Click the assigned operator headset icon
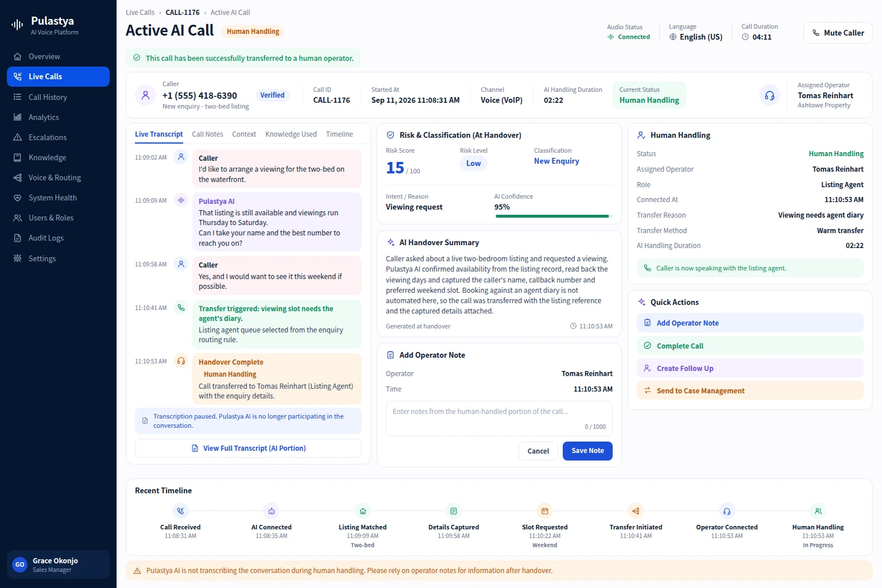The width and height of the screenshot is (882, 588). (769, 95)
